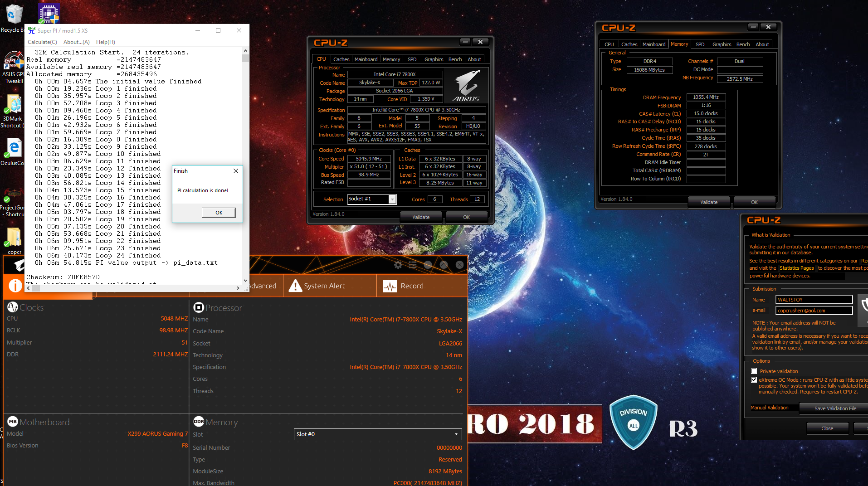Image resolution: width=868 pixels, height=486 pixels.
Task: Click the AORUS up-arrow circle icon
Action: 444,265
